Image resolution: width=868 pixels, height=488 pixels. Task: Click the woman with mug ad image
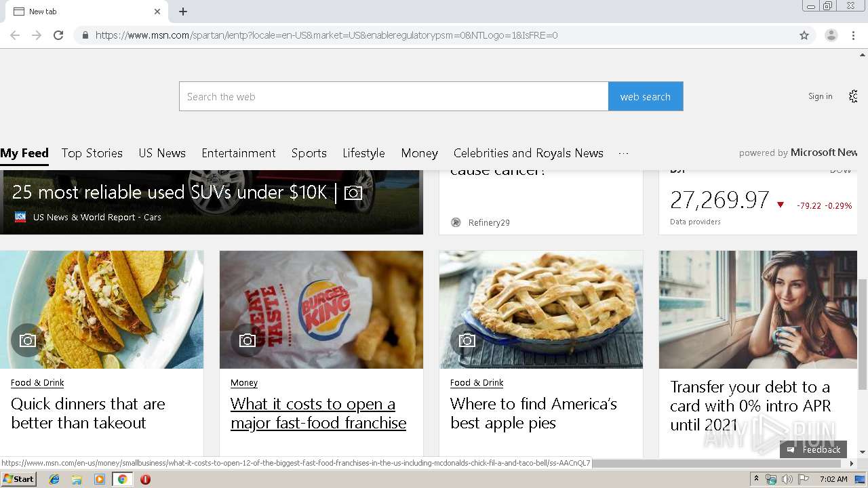tap(758, 310)
